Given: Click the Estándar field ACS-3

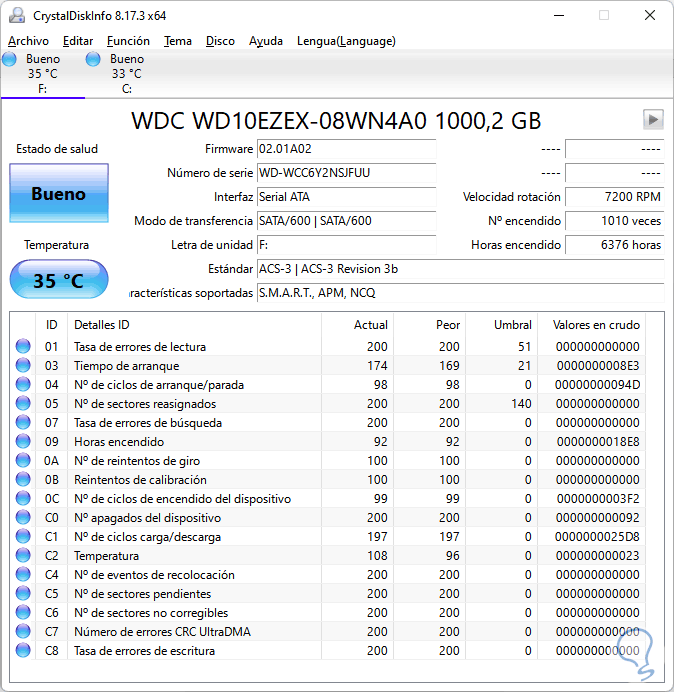Looking at the screenshot, I should pyautogui.click(x=460, y=269).
